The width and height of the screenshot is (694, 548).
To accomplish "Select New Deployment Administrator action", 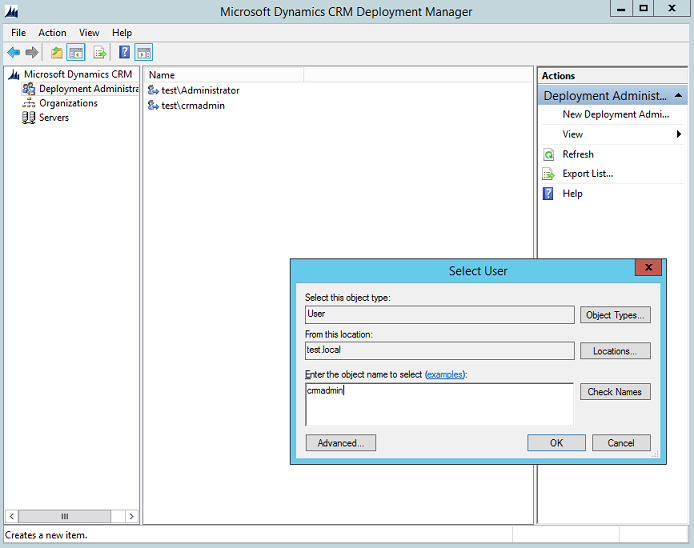I will click(615, 114).
